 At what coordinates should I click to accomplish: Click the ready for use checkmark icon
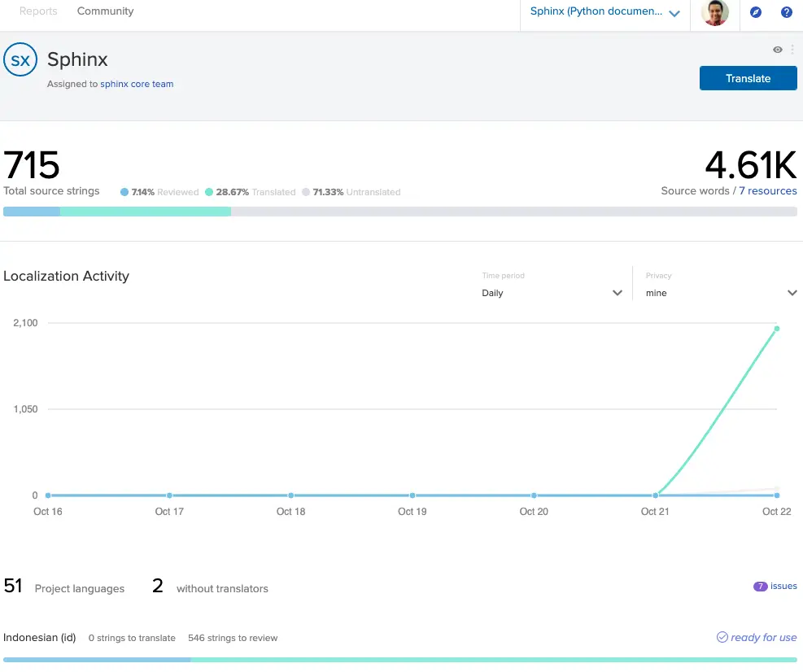click(722, 637)
